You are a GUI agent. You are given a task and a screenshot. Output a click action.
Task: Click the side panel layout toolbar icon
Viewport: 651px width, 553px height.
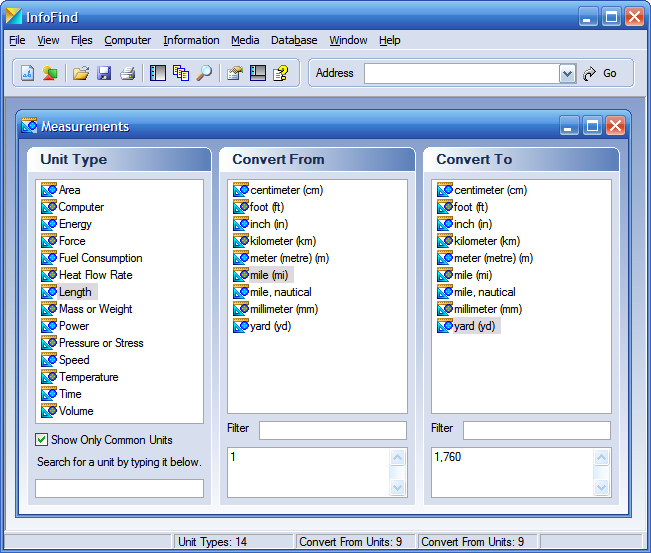[158, 73]
